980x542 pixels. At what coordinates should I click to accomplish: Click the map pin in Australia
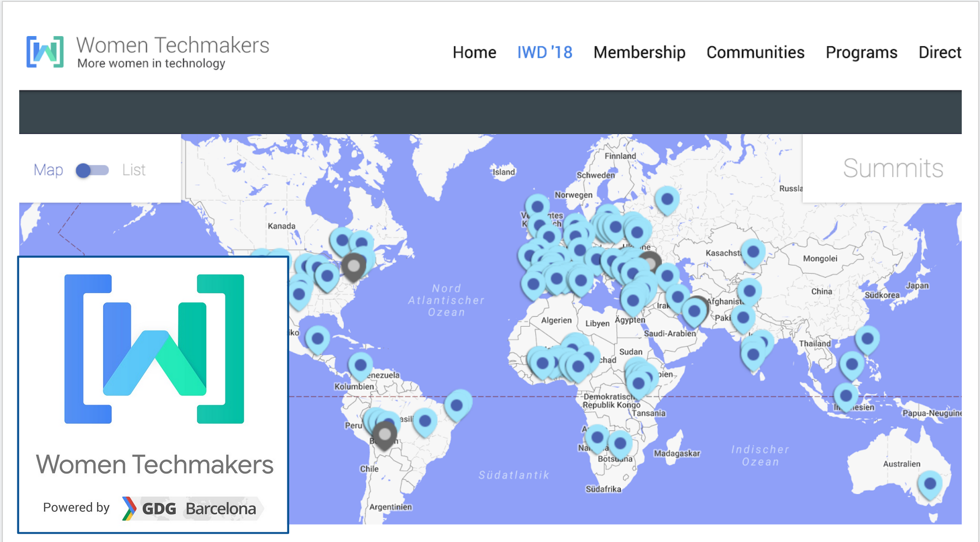click(930, 484)
